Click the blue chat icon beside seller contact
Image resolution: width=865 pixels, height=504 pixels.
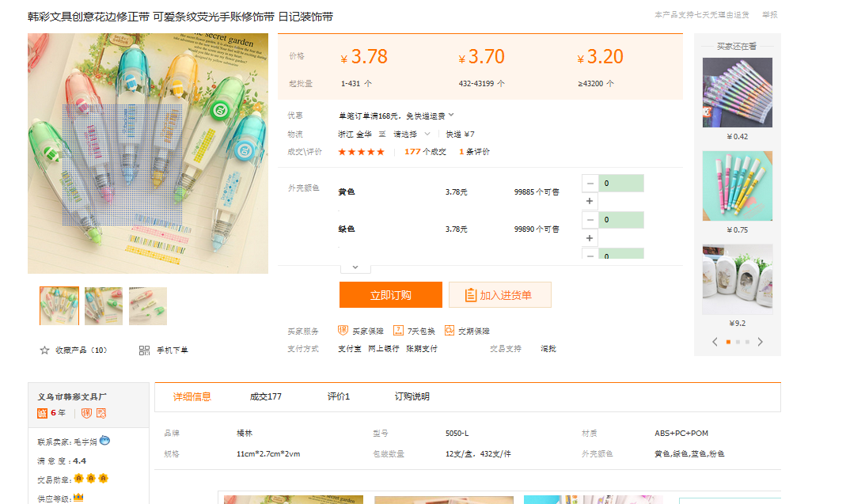pos(104,441)
